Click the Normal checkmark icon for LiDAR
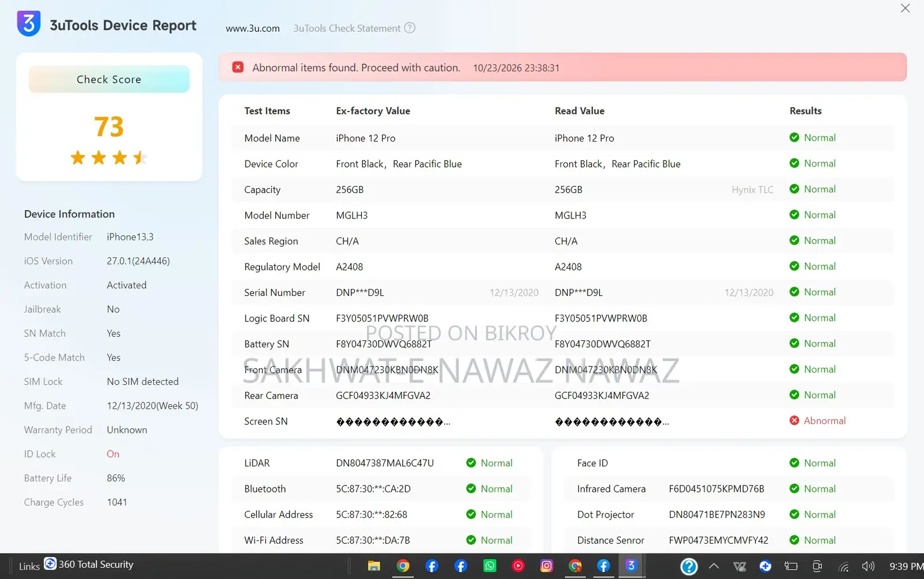The image size is (924, 579). tap(471, 463)
